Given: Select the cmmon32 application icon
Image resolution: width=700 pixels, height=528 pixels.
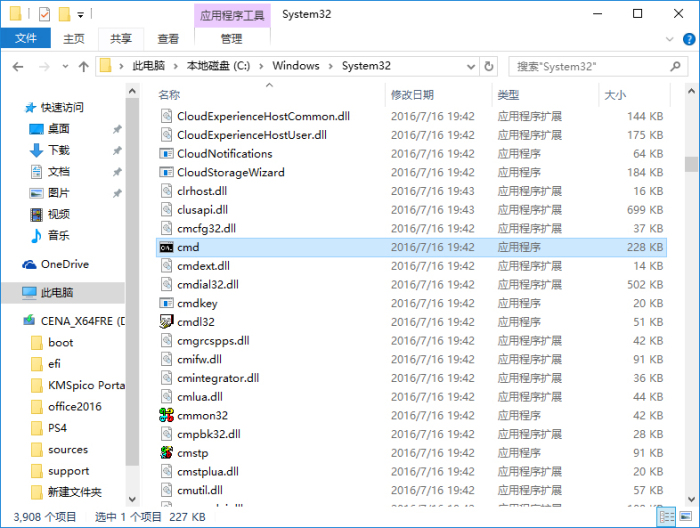Looking at the screenshot, I should (x=166, y=416).
